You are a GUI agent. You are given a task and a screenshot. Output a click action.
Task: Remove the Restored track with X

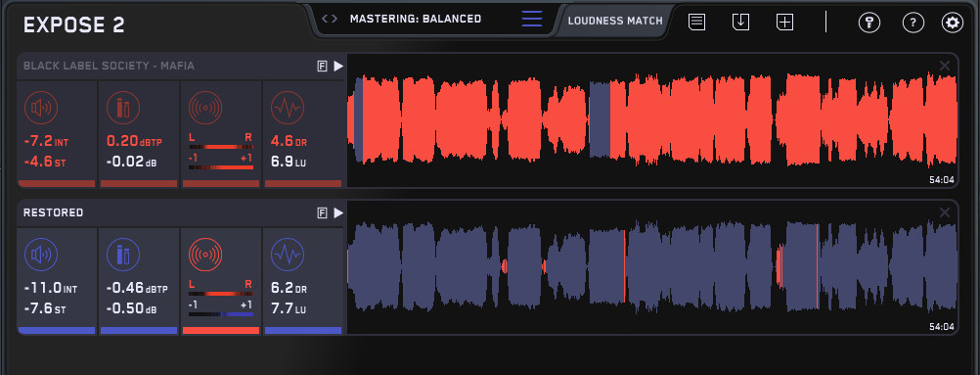[x=945, y=212]
